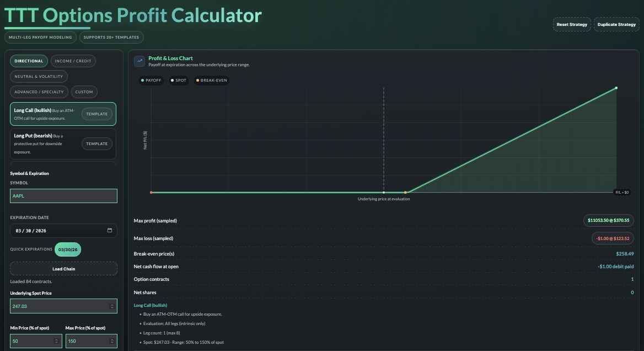Click the Supports 20+ Templates badge
644x351 pixels.
(x=111, y=37)
